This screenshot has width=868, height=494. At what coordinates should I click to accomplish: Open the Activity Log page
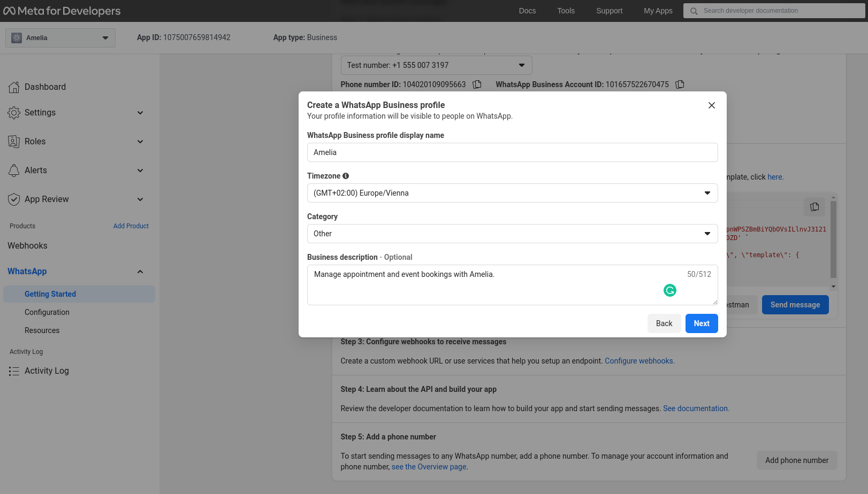pos(47,371)
